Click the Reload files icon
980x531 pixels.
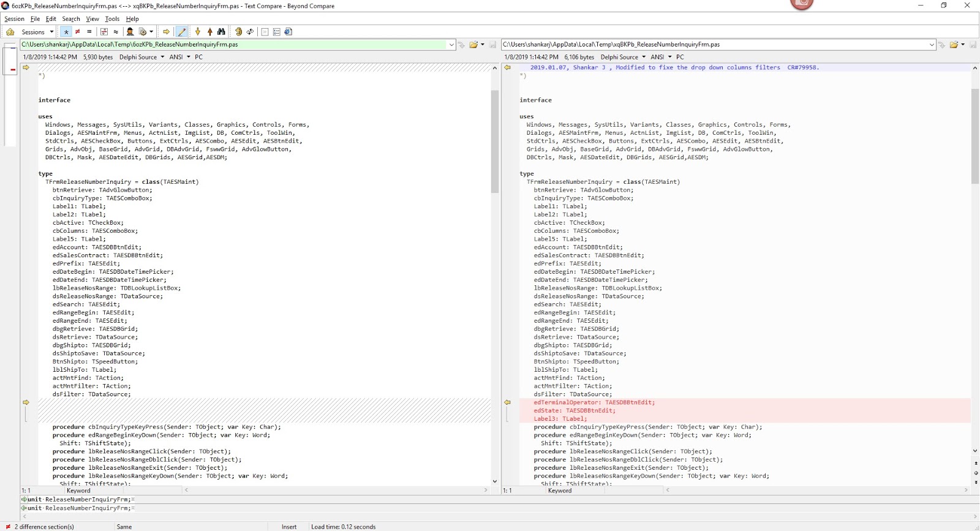251,32
